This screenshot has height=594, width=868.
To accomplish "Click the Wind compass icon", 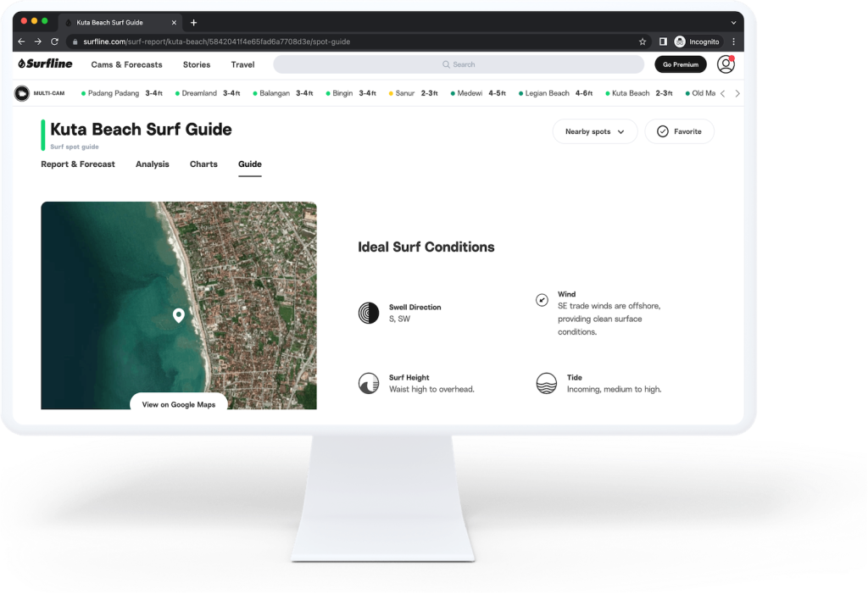I will (542, 299).
